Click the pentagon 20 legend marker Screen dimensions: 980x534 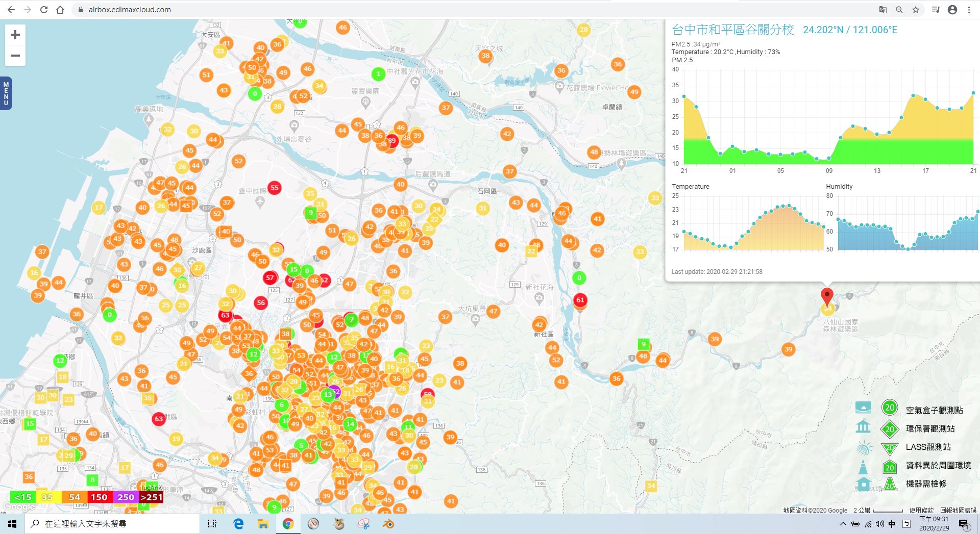[x=890, y=467]
